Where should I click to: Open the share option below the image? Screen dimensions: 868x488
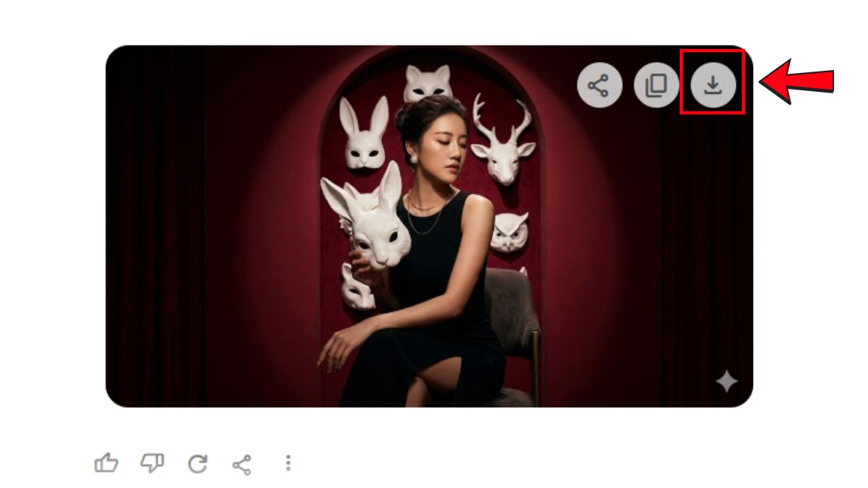[x=242, y=463]
